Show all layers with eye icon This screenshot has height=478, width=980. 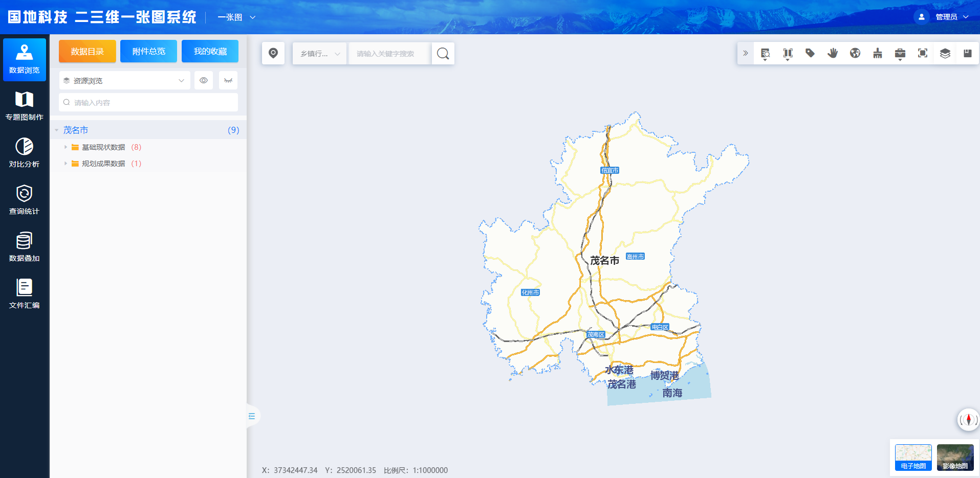coord(204,80)
